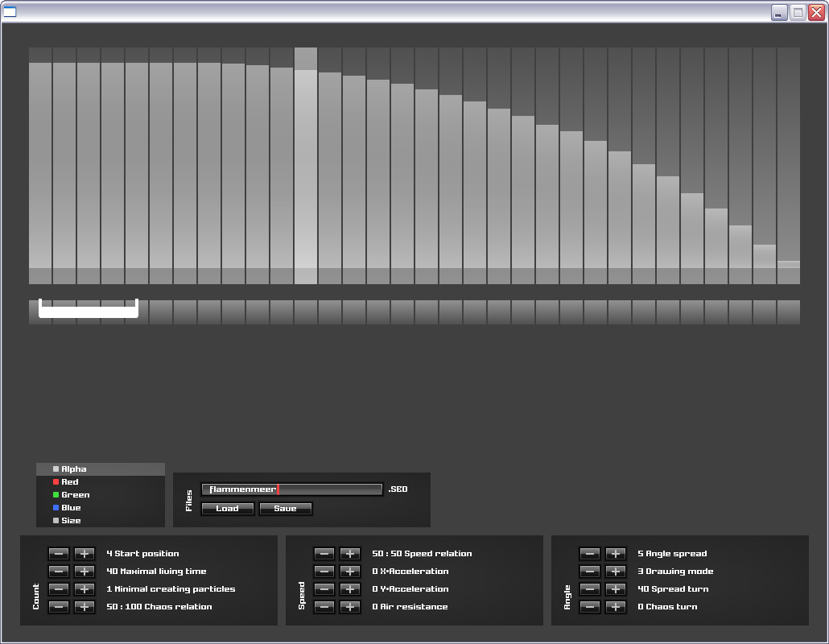This screenshot has height=644, width=829.
Task: Click the Load file button
Action: click(x=227, y=509)
